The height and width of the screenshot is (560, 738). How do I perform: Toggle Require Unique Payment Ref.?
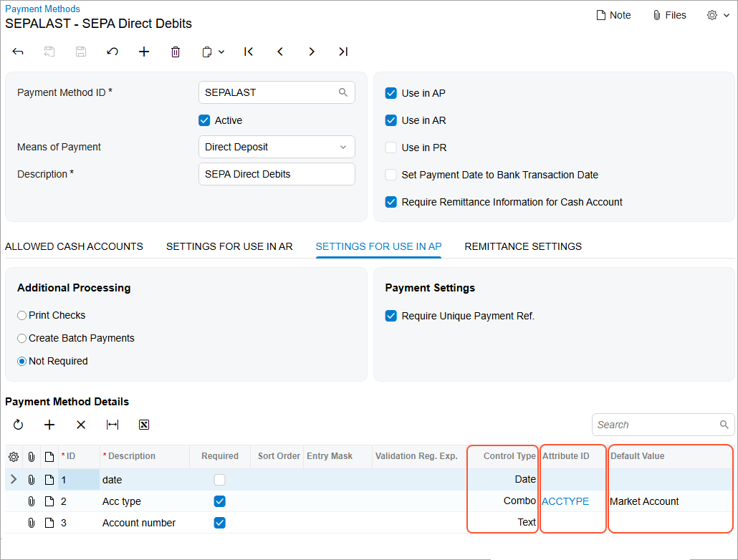tap(391, 316)
